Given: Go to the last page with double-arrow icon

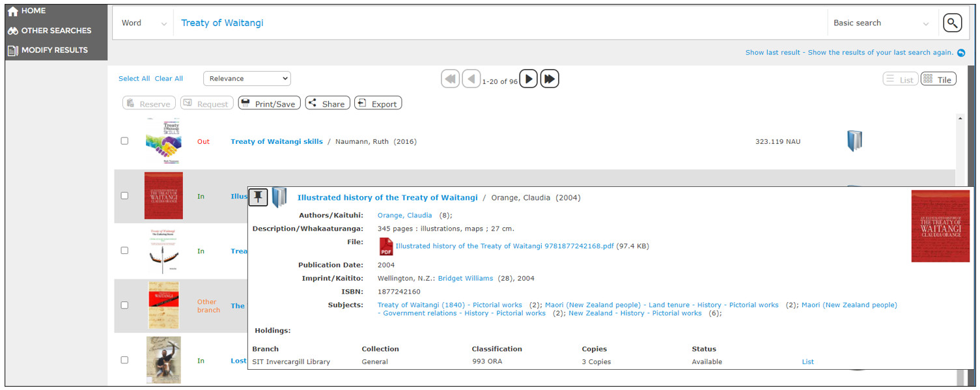Looking at the screenshot, I should [x=550, y=78].
